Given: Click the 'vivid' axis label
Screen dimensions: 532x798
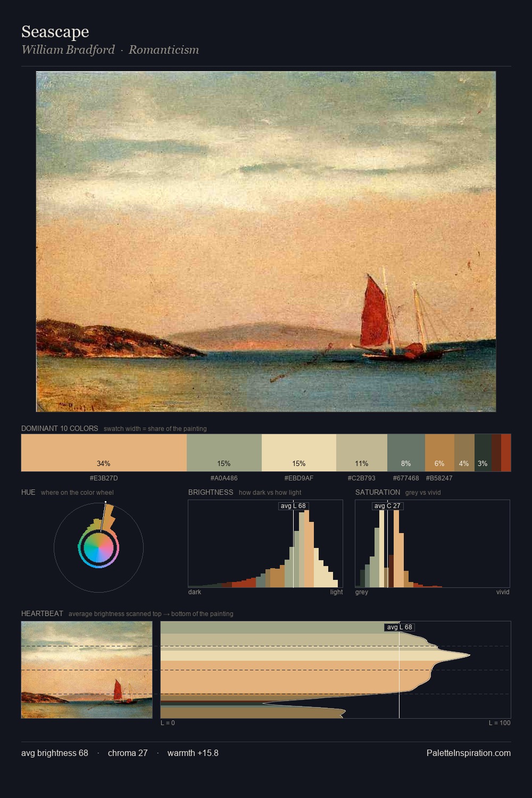Looking at the screenshot, I should click(x=503, y=592).
